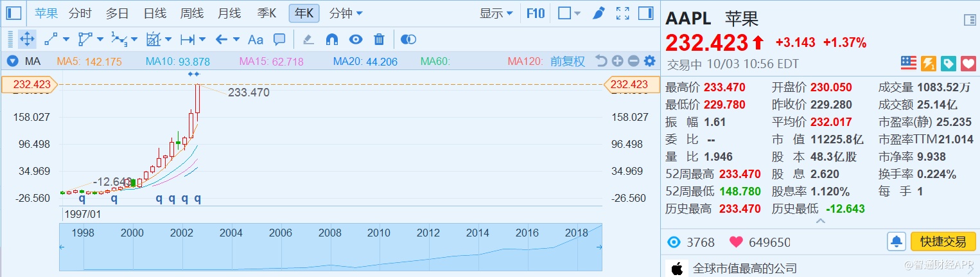The height and width of the screenshot is (277, 980).
Task: Toggle the MA10 moving average line
Action: pos(178,62)
